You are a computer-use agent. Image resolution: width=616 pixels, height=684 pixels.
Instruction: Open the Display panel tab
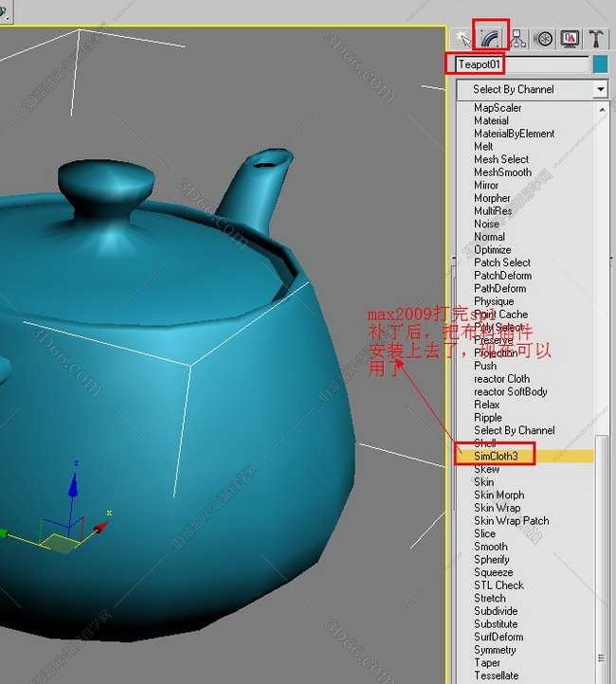pos(570,38)
